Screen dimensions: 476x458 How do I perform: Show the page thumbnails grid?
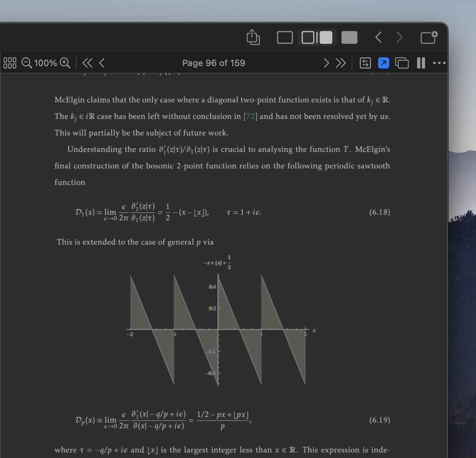click(10, 63)
